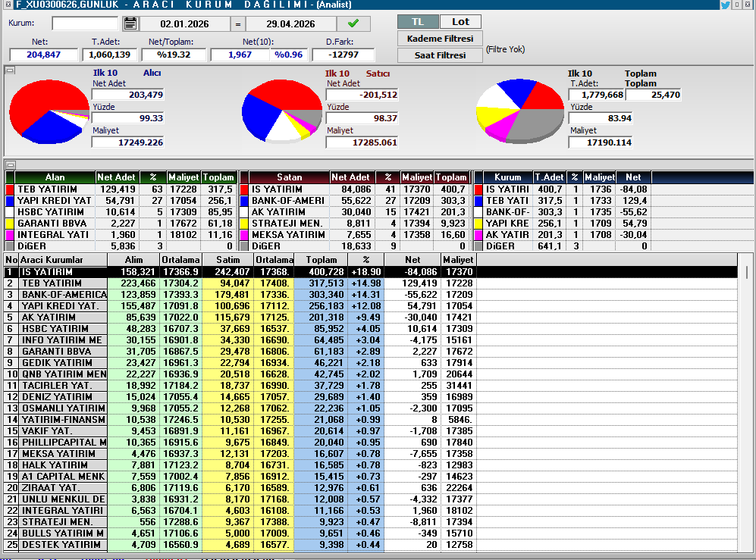Confirm date range with green checkmark
The image size is (756, 560).
[353, 23]
